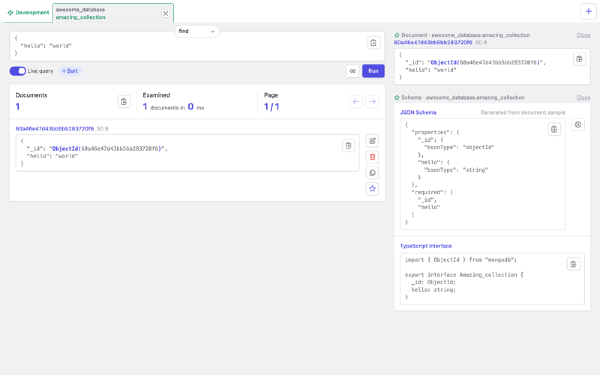This screenshot has width=600, height=375.
Task: Click the edit document pencil icon
Action: click(x=372, y=141)
